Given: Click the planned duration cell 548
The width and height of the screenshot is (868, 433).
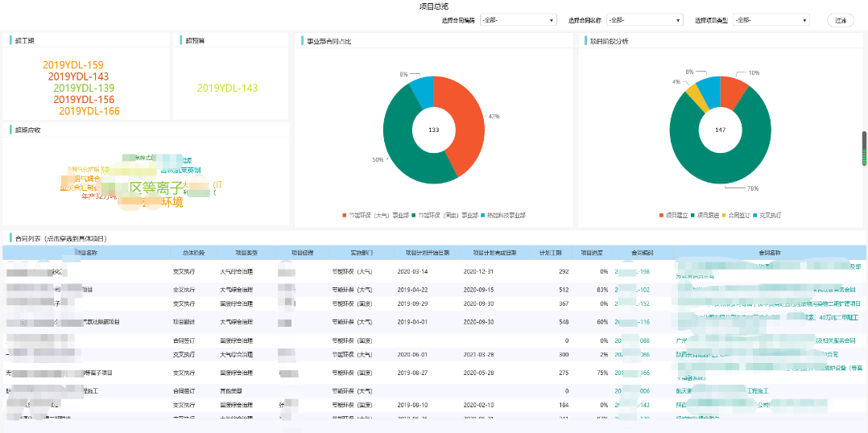Looking at the screenshot, I should [x=564, y=322].
